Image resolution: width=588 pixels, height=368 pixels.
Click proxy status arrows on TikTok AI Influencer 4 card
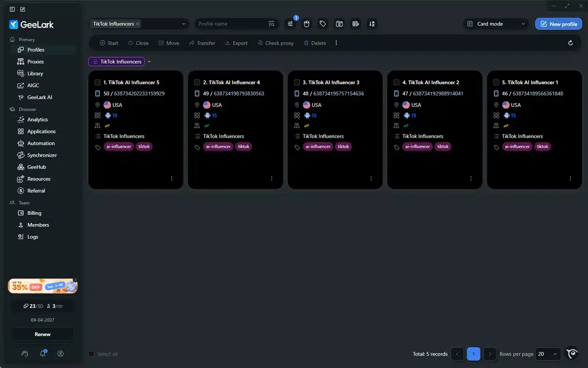coord(207,126)
